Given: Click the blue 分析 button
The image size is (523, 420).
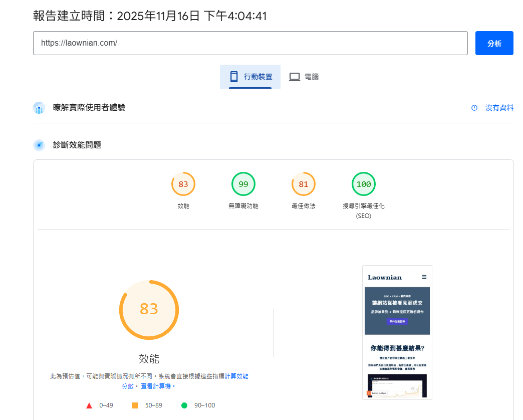Looking at the screenshot, I should coord(494,43).
